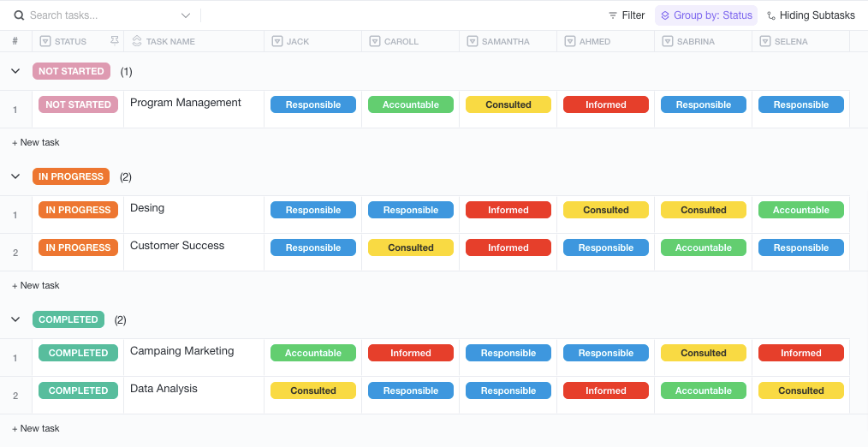Click the Selena column dropdown icon
The image size is (868, 447).
pos(765,41)
